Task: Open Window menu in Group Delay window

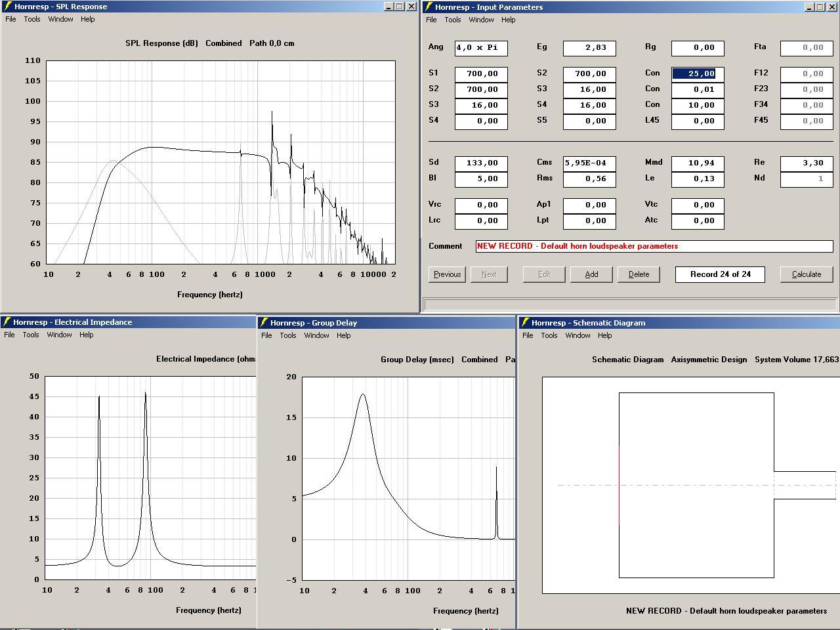Action: pos(316,335)
